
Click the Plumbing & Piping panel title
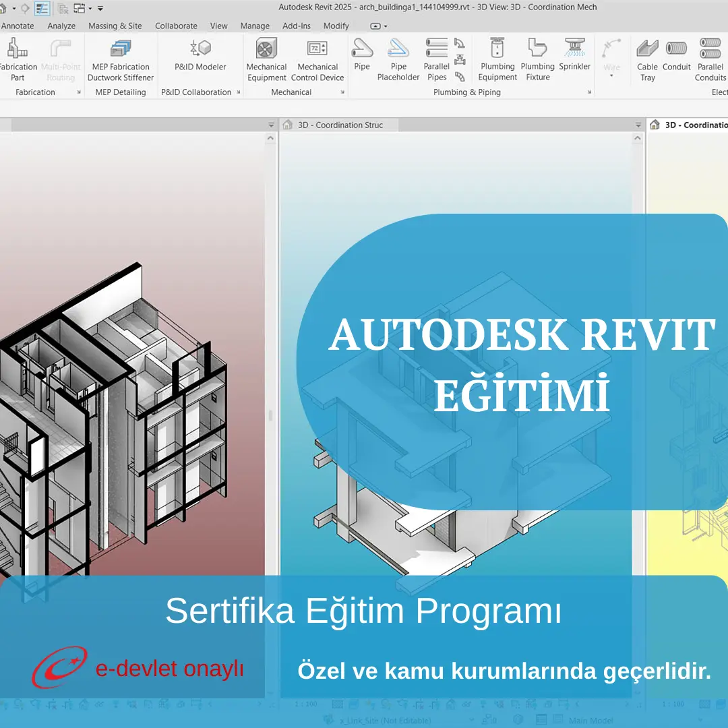coord(466,92)
